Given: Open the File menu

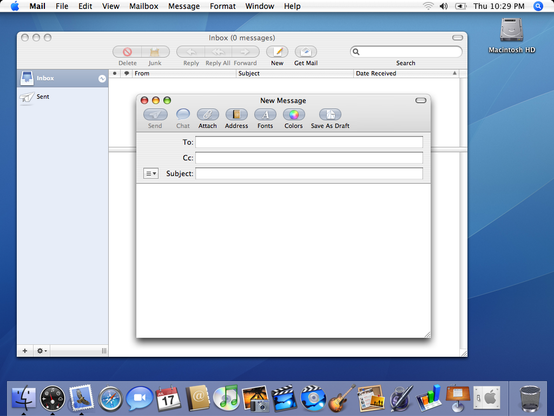Looking at the screenshot, I should [62, 6].
